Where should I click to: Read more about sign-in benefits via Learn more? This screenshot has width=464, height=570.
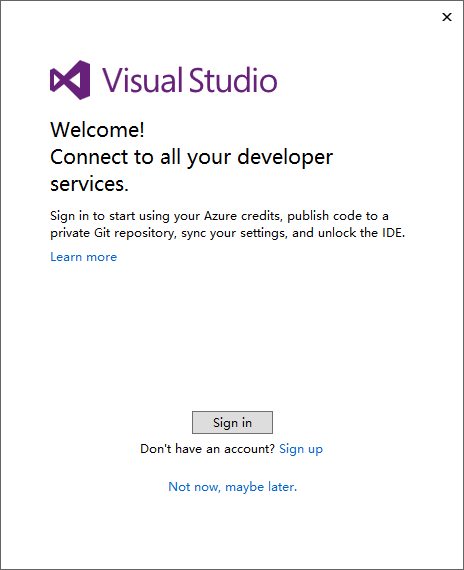click(x=84, y=257)
